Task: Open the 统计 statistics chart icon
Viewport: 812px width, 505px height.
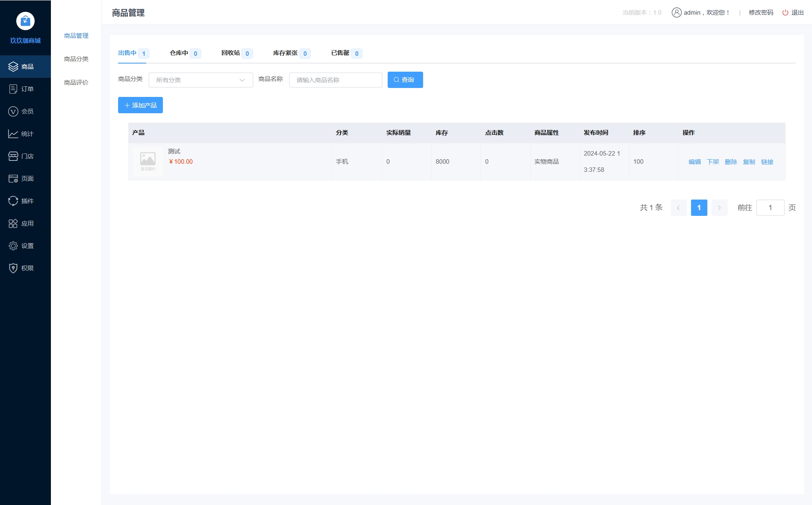Action: (x=13, y=134)
